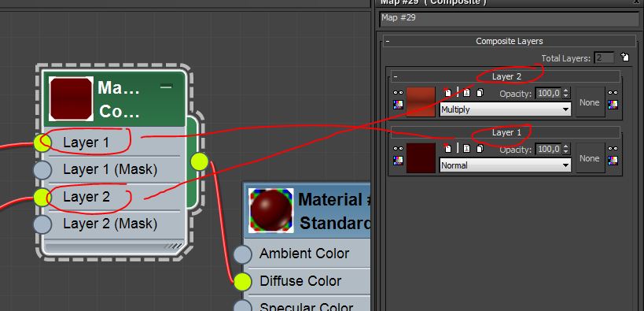Open color correction for Layer 2 texture

tap(398, 105)
